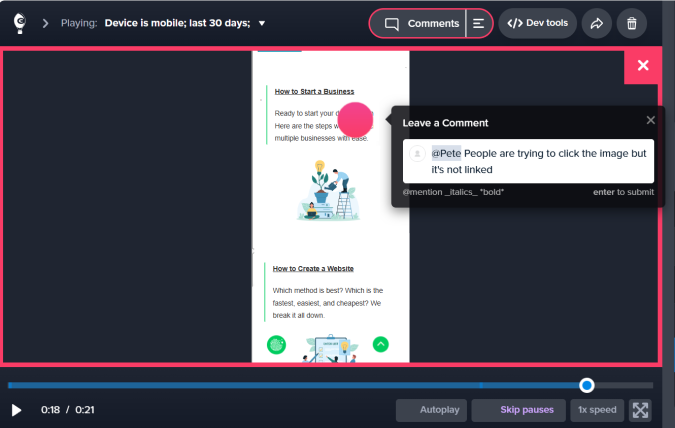The width and height of the screenshot is (675, 428).
Task: Delete recording with trash icon
Action: pos(631,23)
